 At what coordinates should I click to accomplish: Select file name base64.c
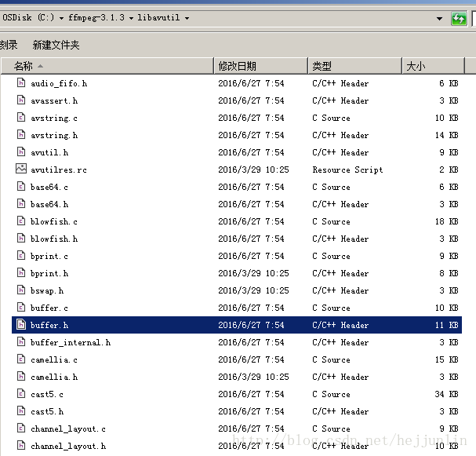[49, 187]
